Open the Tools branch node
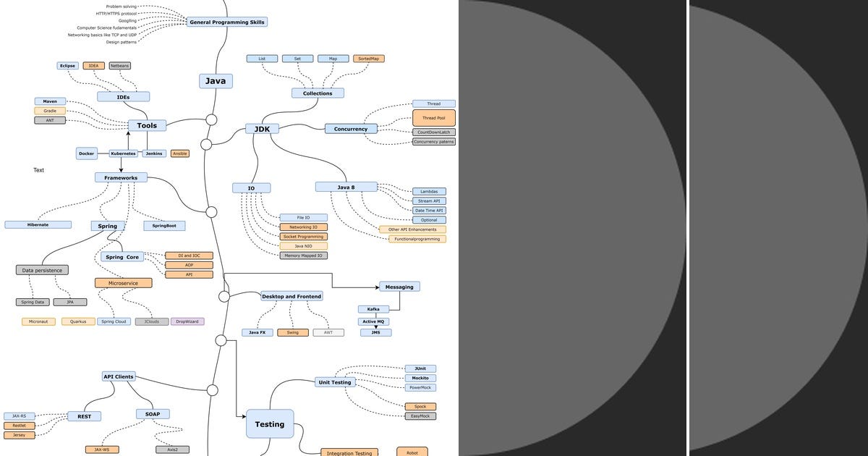Image resolution: width=868 pixels, height=456 pixels. tap(148, 125)
